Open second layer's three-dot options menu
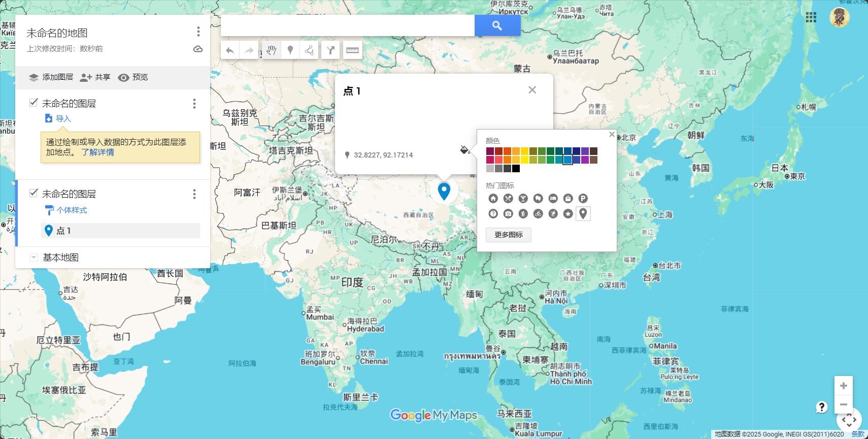 (x=194, y=194)
